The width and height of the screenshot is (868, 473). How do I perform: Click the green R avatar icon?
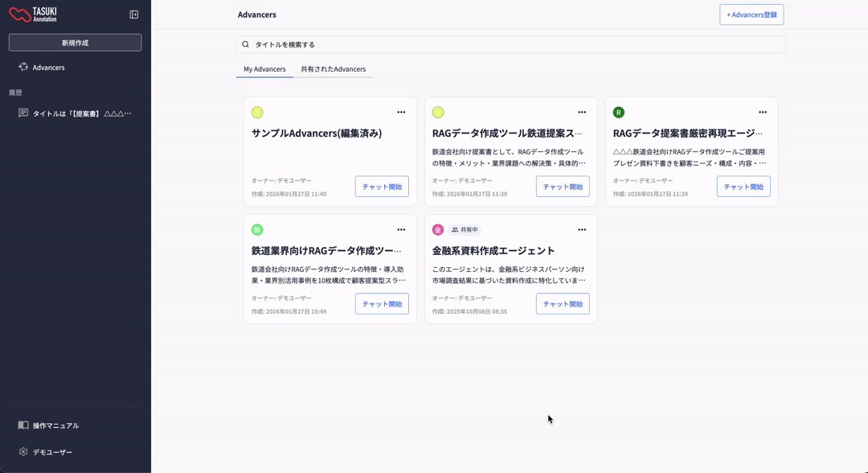(x=618, y=113)
